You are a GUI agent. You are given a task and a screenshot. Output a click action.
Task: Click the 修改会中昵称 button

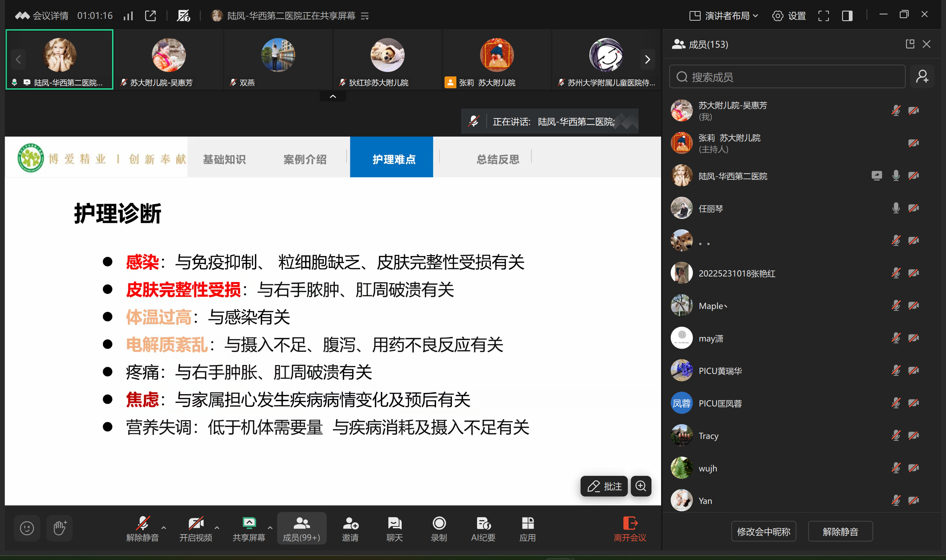coord(763,531)
